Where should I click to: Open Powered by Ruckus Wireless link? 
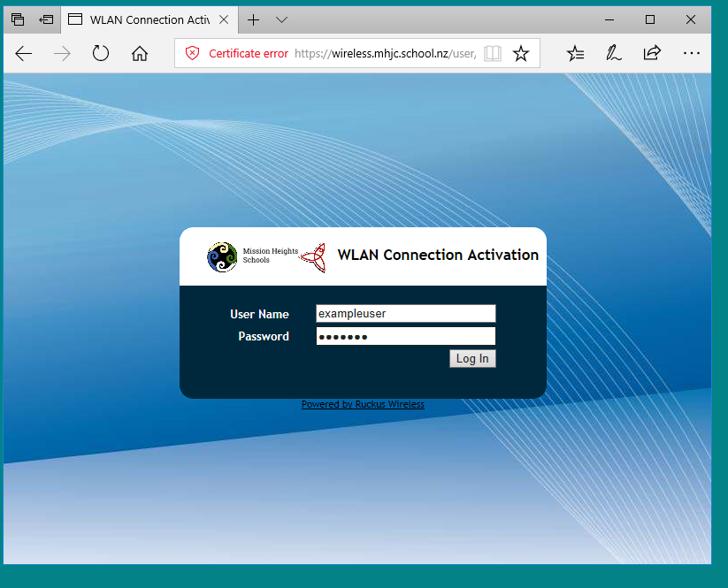click(363, 405)
